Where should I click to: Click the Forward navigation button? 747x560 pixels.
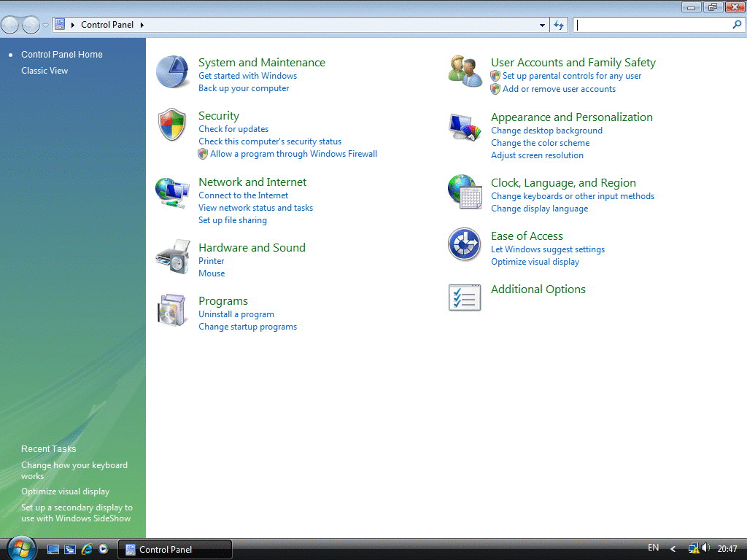click(31, 25)
